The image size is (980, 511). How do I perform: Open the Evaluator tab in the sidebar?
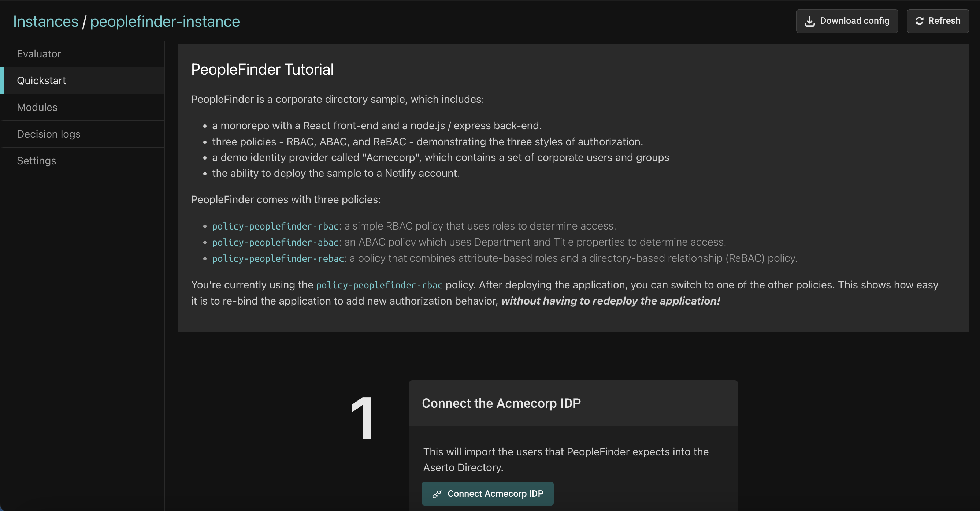point(39,54)
